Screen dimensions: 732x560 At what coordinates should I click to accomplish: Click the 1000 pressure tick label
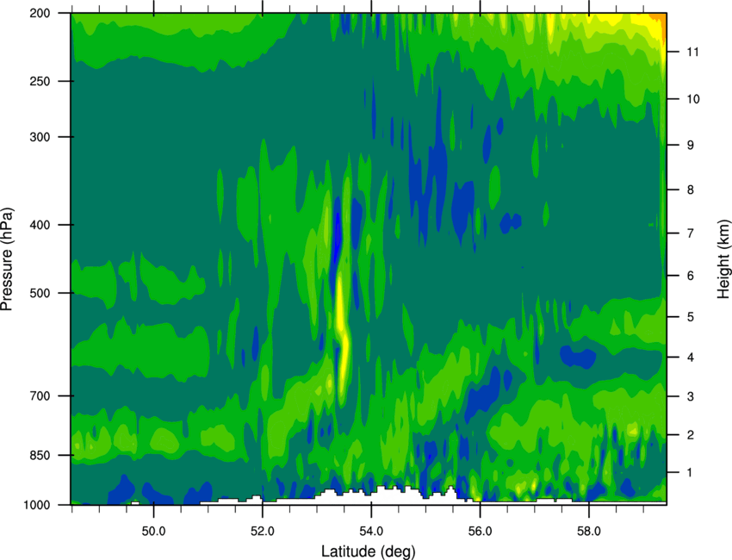[37, 506]
